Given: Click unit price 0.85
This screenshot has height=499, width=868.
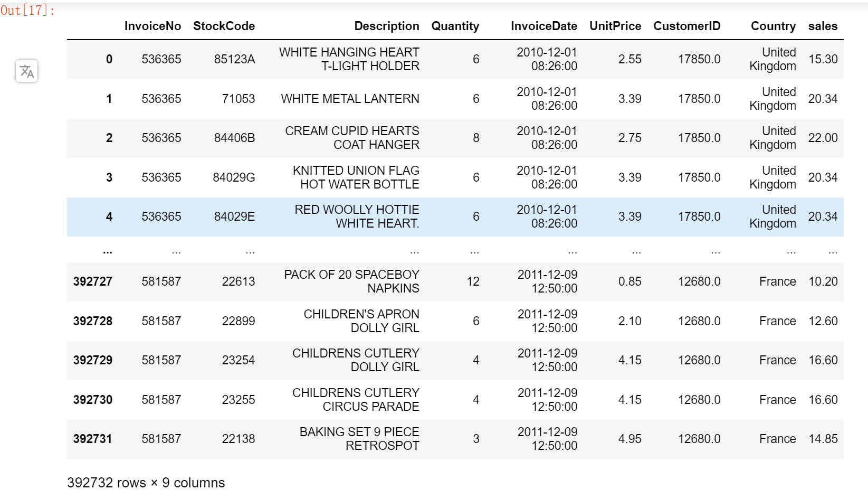Looking at the screenshot, I should tap(630, 281).
